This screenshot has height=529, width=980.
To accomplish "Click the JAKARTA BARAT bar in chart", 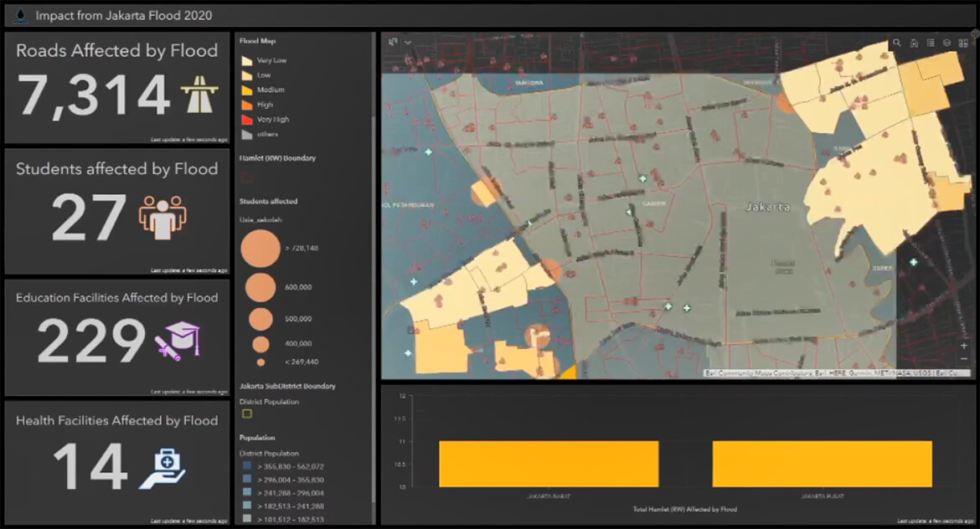I will pos(549,464).
